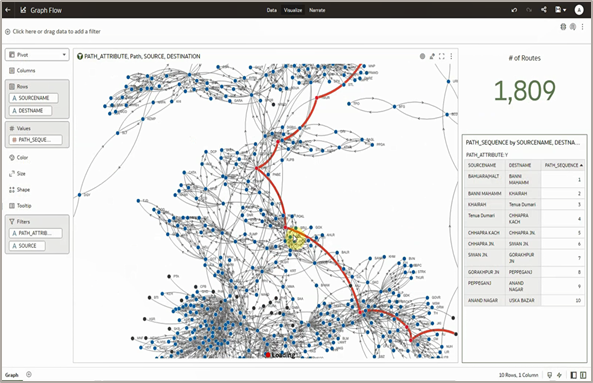
Task: Undo the last change
Action: [x=514, y=10]
